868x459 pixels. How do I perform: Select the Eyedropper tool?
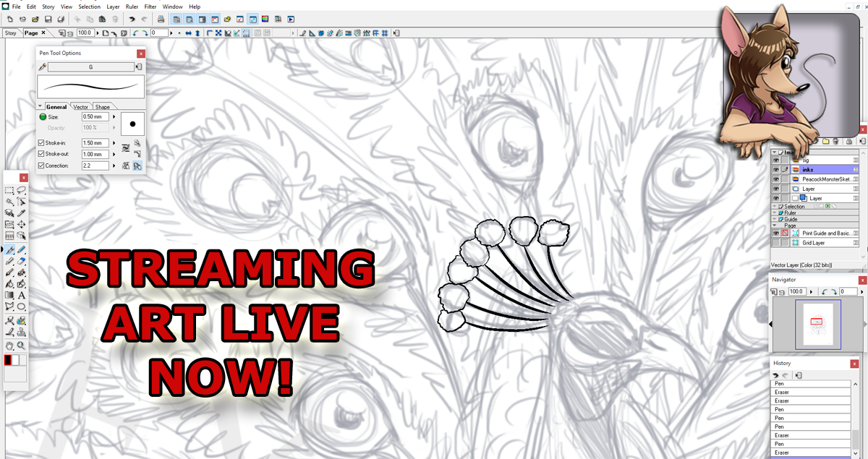[x=22, y=213]
